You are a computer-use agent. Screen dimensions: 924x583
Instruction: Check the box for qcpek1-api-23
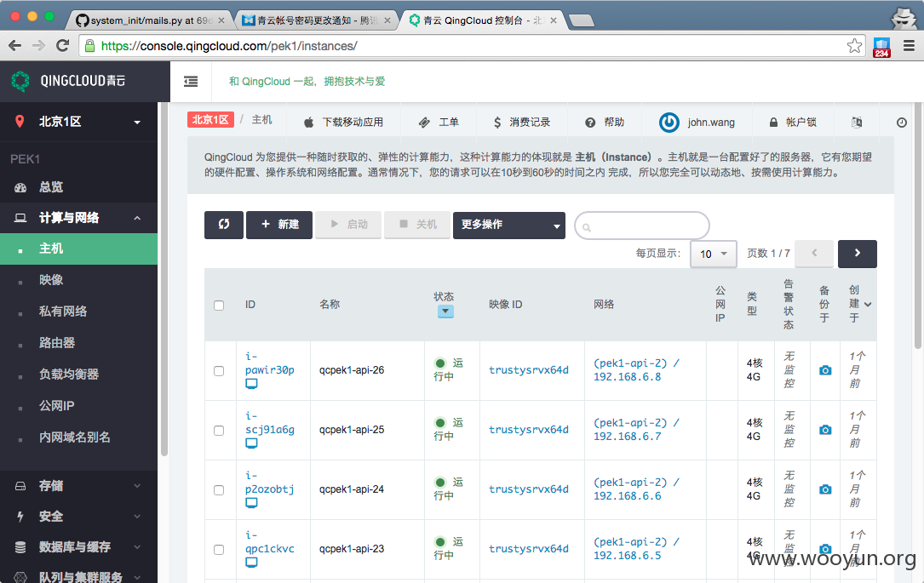pos(219,550)
